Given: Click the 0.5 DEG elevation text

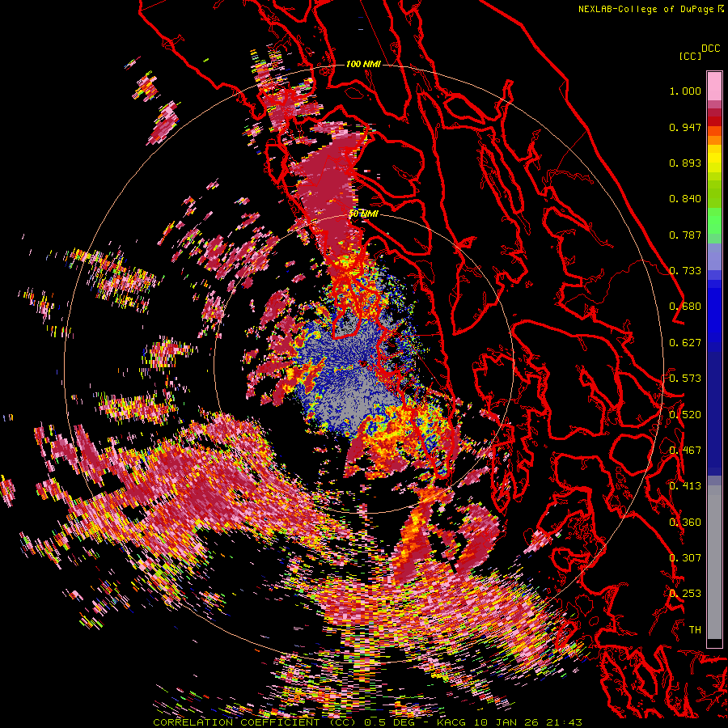Looking at the screenshot, I should pyautogui.click(x=389, y=722).
